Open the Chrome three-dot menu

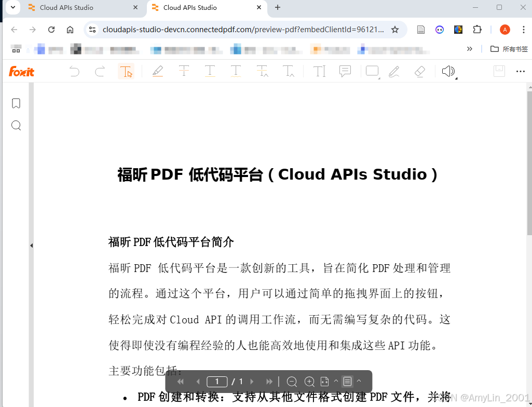pyautogui.click(x=524, y=30)
